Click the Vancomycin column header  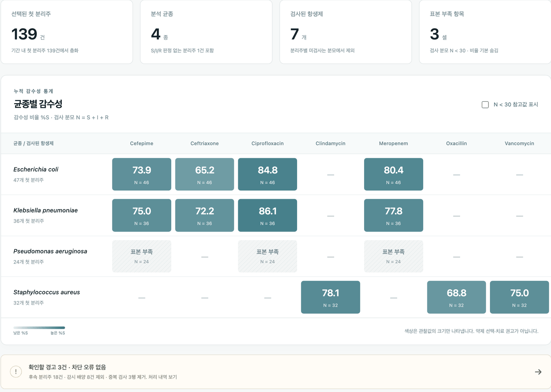[519, 143]
